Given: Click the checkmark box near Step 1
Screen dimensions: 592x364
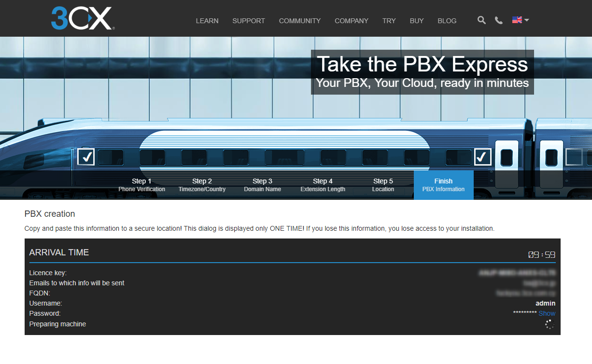Looking at the screenshot, I should [x=86, y=157].
